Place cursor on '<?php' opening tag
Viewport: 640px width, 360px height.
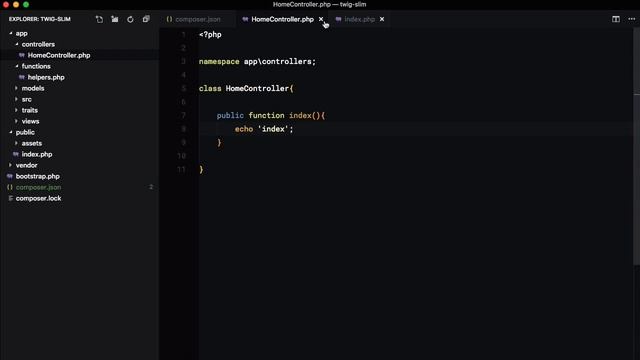(210, 35)
